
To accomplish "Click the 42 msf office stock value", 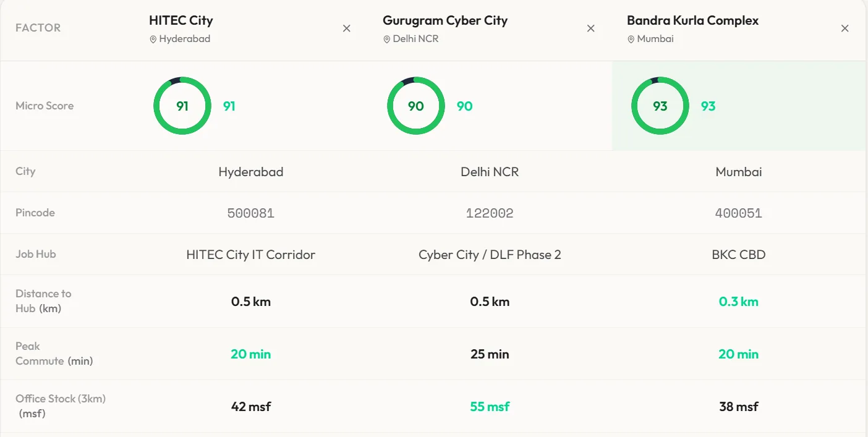I will tap(251, 407).
